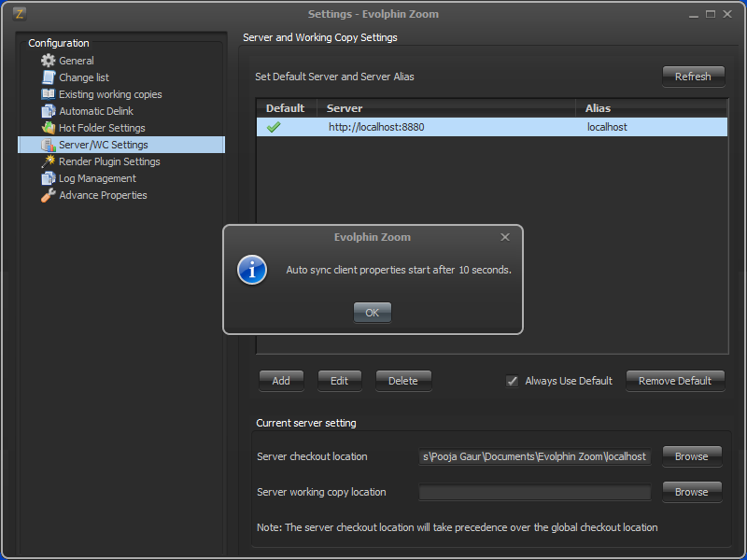The height and width of the screenshot is (560, 747).
Task: Browse for Server working copy location
Action: point(692,492)
